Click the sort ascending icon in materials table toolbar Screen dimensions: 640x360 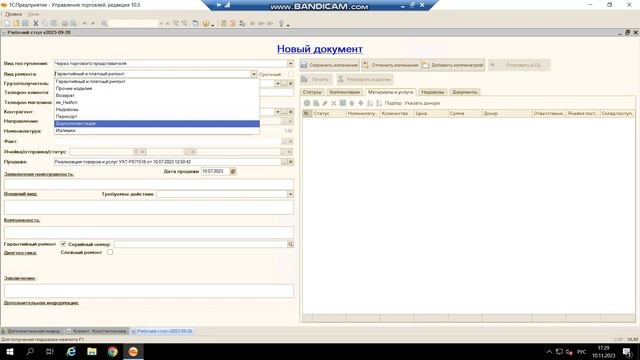(370, 103)
